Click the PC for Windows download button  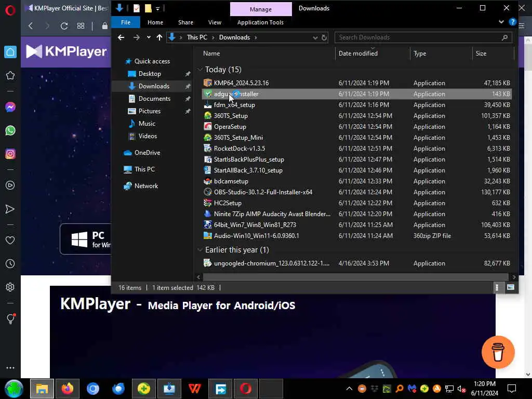[x=86, y=239]
